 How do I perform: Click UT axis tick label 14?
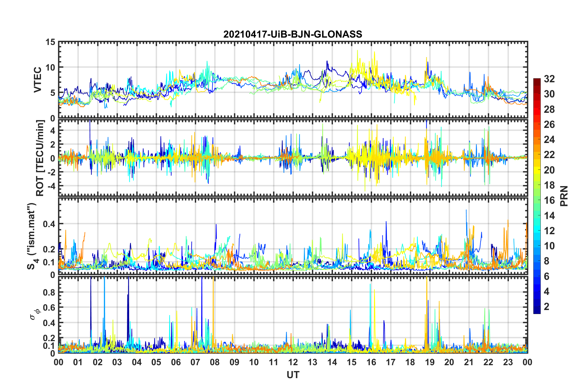[x=332, y=362]
